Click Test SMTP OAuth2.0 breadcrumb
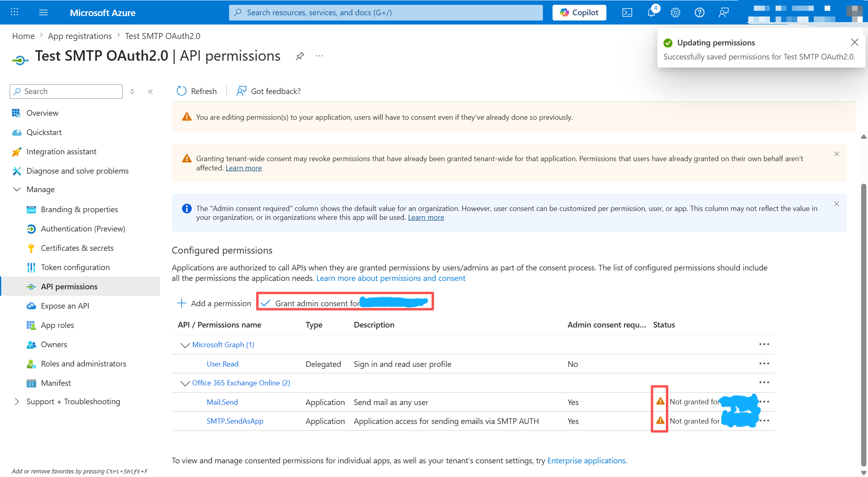868x477 pixels. (163, 36)
